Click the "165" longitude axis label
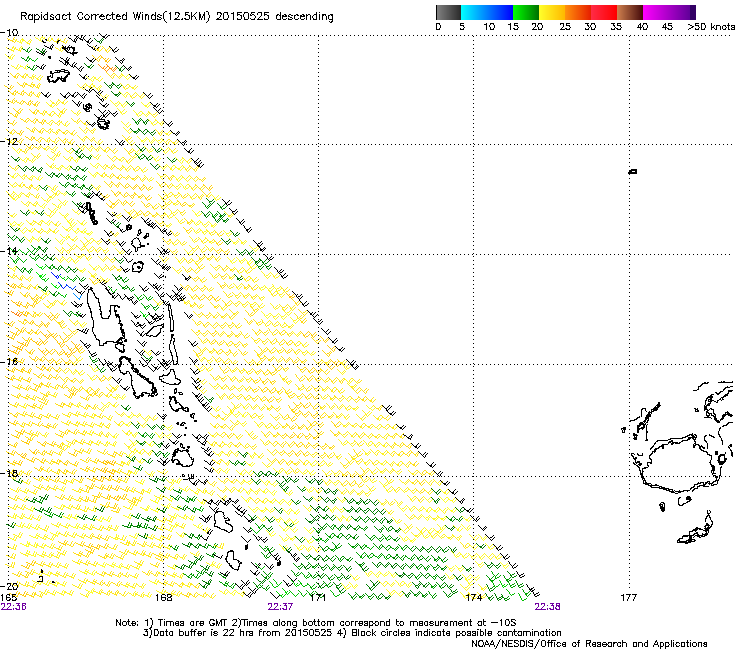 point(8,598)
